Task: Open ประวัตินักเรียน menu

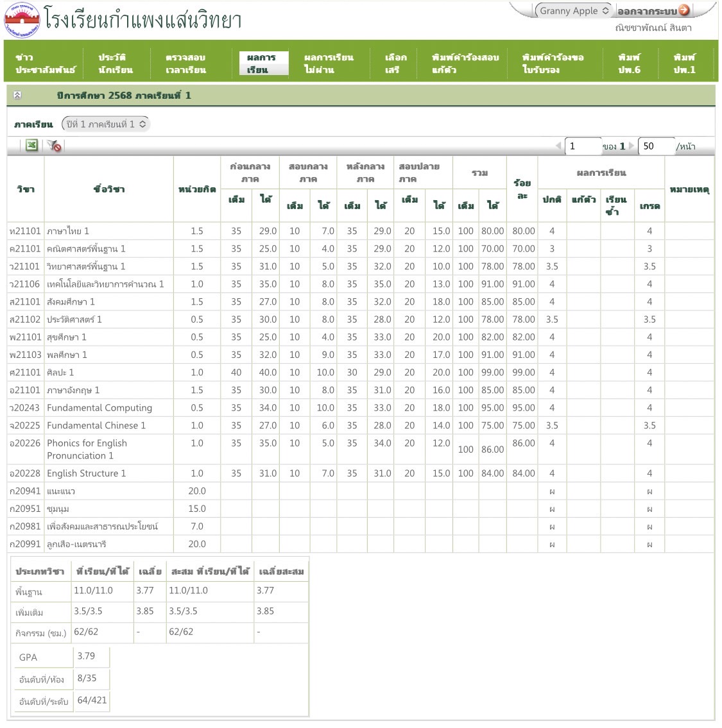Action: [116, 63]
